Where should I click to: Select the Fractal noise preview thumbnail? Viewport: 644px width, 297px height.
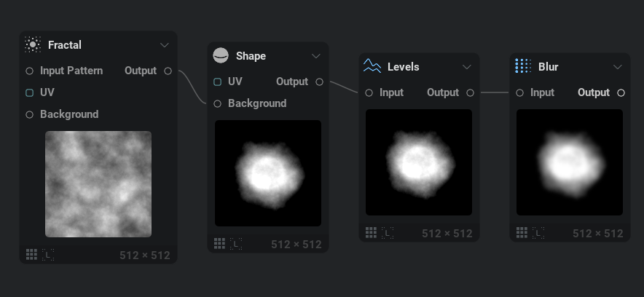click(x=98, y=184)
